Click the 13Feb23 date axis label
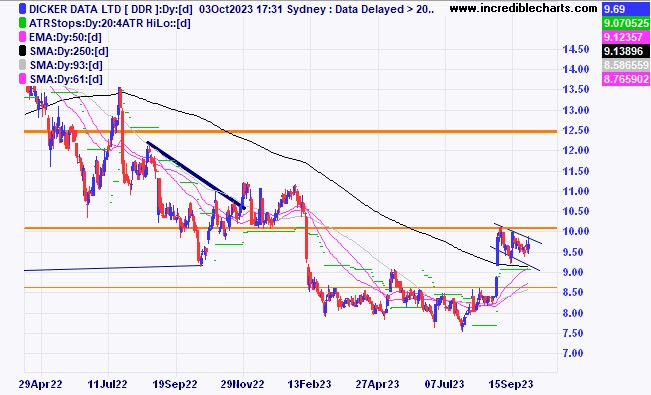651x395 pixels. tap(309, 384)
